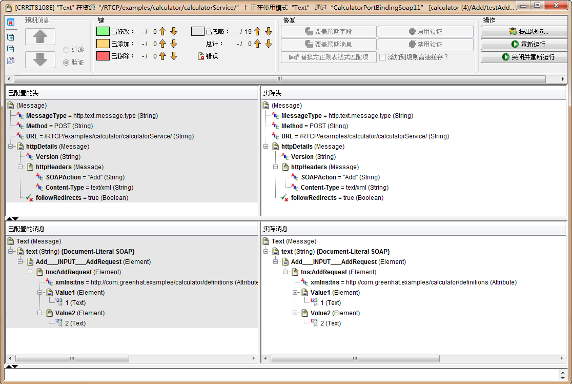Click the green color swatch
This screenshot has width=572, height=384.
(x=103, y=31)
